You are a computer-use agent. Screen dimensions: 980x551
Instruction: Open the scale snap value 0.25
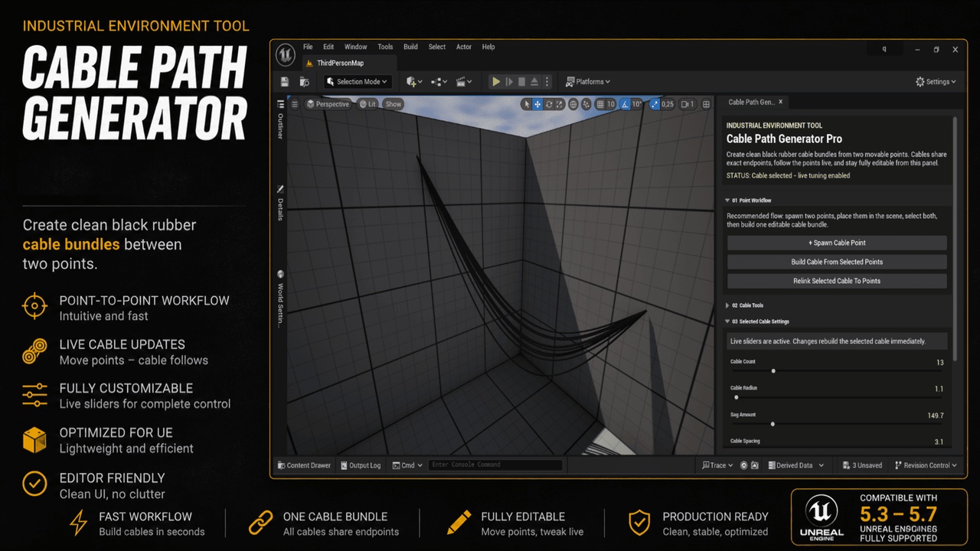668,104
